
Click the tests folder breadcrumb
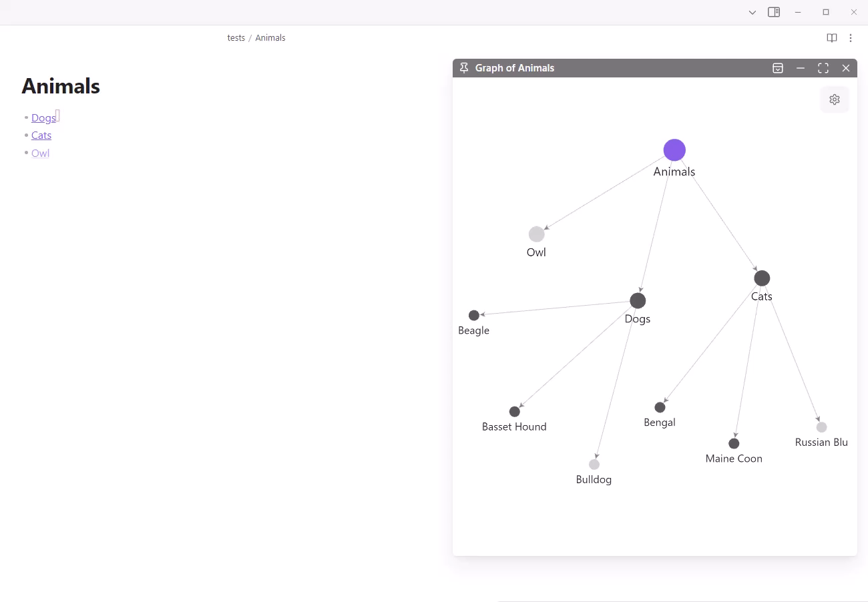point(236,38)
